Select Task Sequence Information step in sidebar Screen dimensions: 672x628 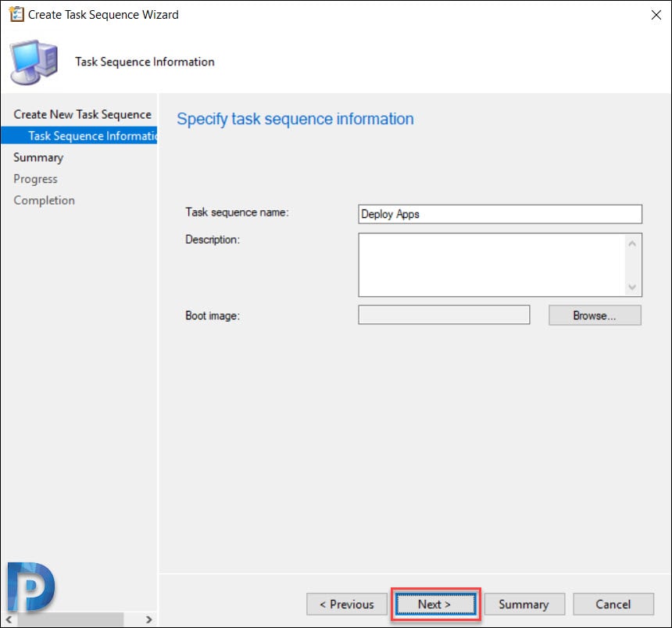(x=79, y=136)
